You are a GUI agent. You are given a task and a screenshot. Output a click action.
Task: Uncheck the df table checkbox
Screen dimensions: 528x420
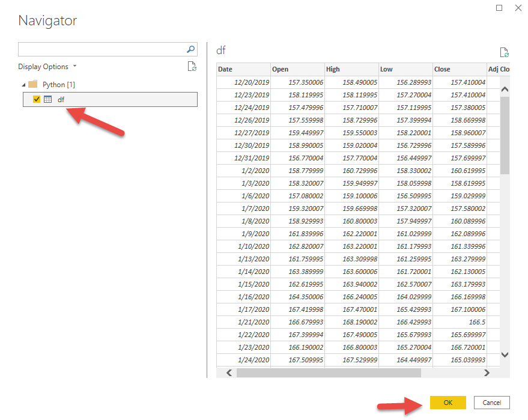pos(37,99)
